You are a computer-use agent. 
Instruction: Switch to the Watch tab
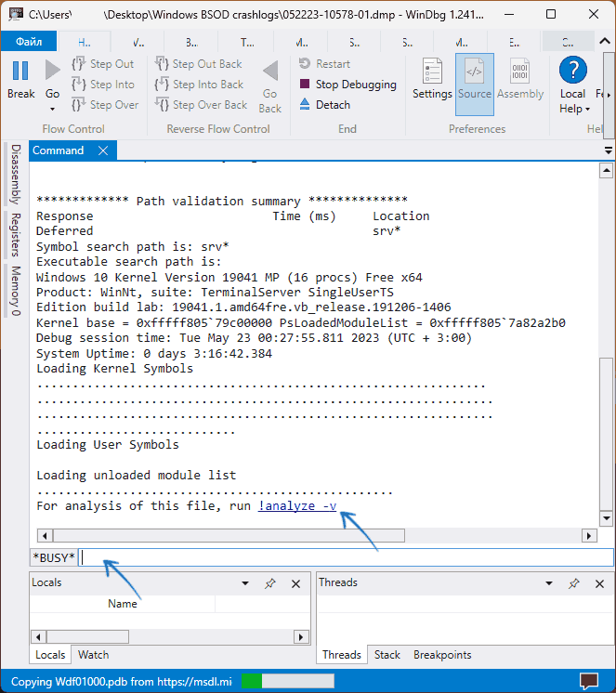pyautogui.click(x=93, y=655)
